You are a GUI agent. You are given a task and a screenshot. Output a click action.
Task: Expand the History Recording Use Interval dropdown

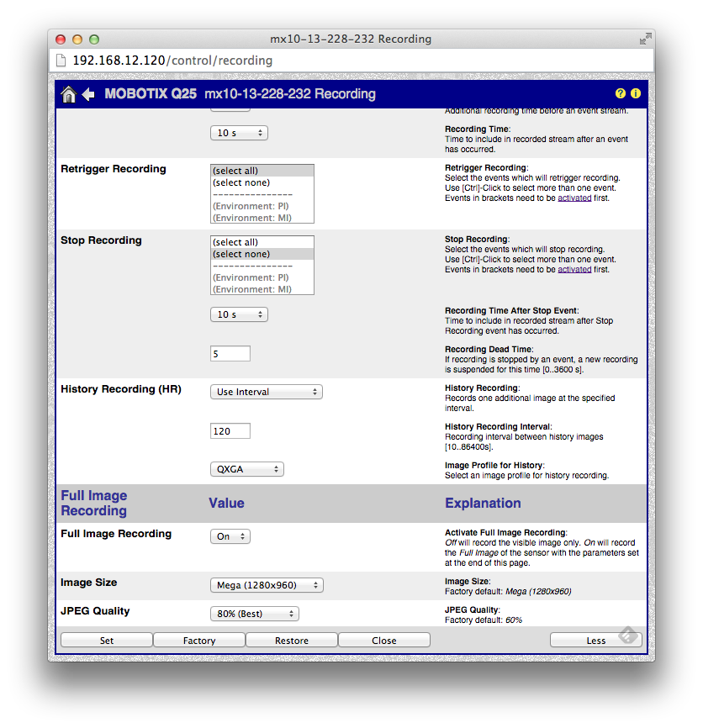(266, 392)
